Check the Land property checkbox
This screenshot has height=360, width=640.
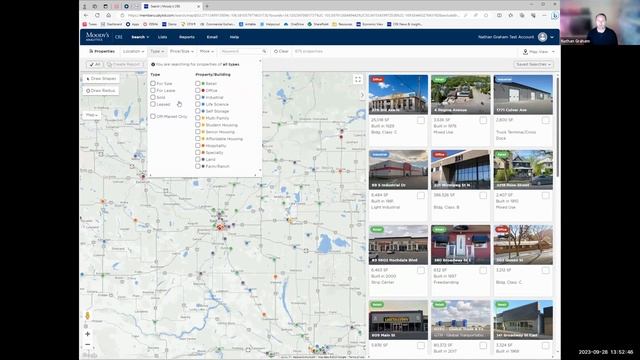pos(198,159)
